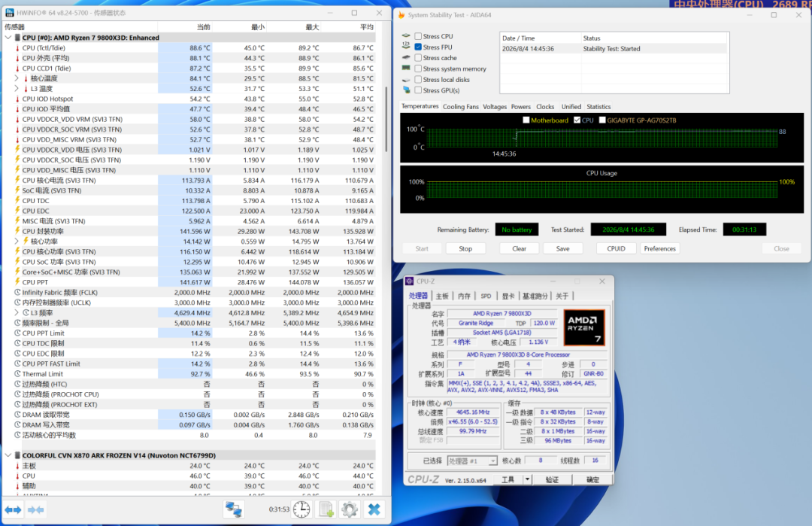Screen dimensions: 812x526
Task: Open the 处理器 #1 dropdown in CPU-Z
Action: (x=492, y=461)
